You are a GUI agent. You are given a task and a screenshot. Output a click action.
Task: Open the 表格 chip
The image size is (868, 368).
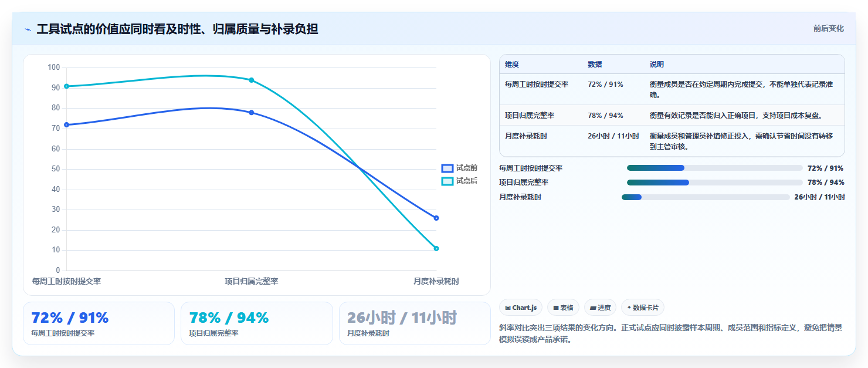563,308
